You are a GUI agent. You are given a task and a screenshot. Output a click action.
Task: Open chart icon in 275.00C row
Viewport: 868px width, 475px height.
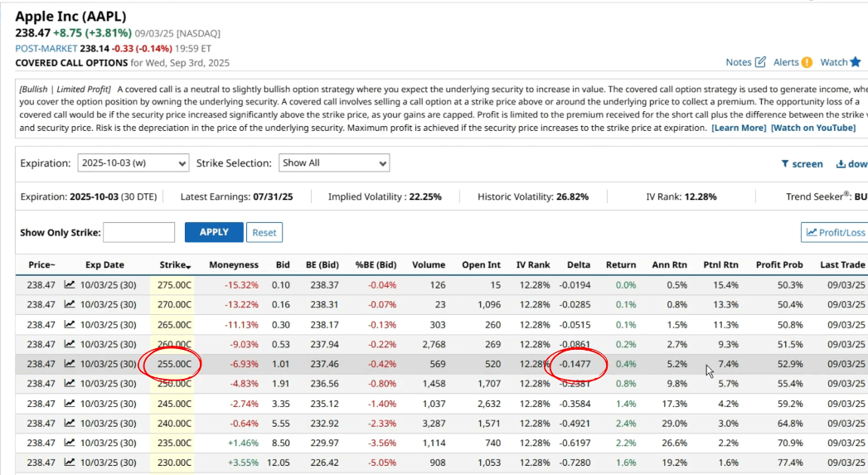70,284
